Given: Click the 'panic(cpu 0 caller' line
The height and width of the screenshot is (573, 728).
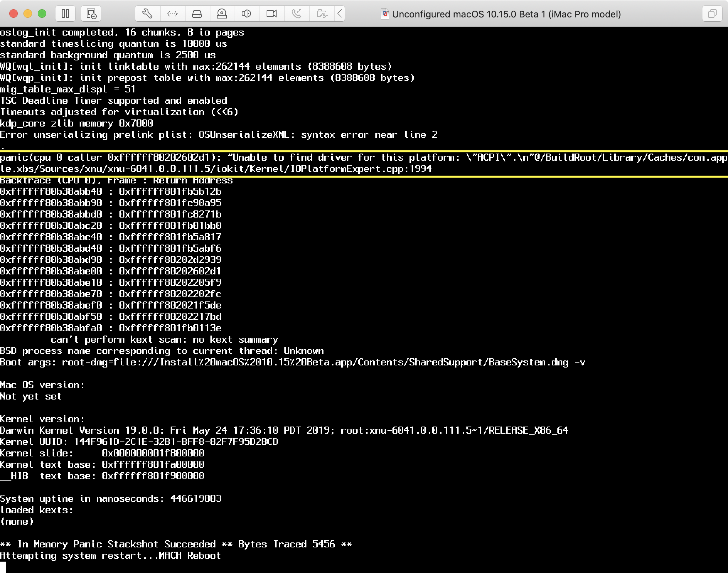Looking at the screenshot, I should point(364,157).
